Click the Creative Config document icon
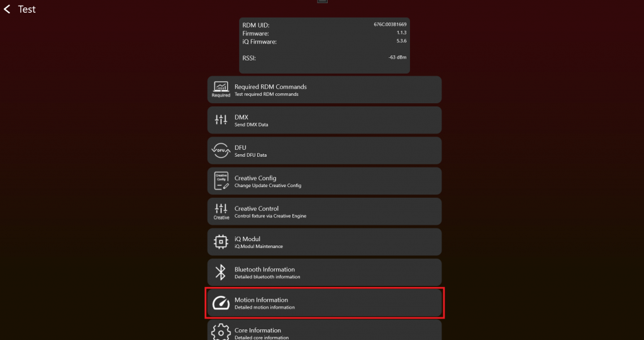Screen dimensions: 644x340 (x=221, y=181)
